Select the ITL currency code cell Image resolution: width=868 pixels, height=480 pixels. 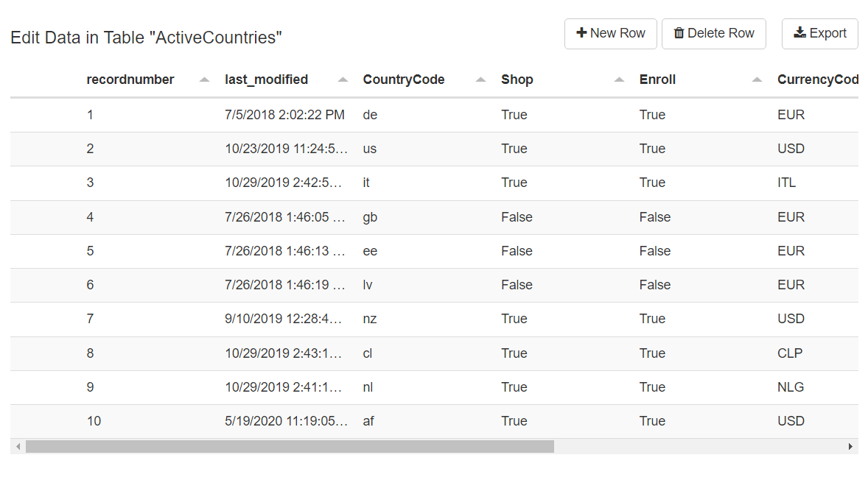[786, 183]
